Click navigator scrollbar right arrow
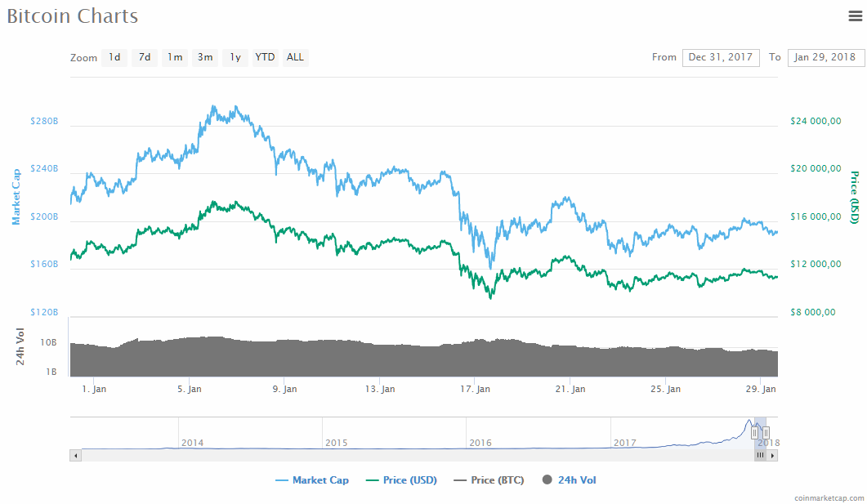This screenshot has height=504, width=867. (772, 455)
